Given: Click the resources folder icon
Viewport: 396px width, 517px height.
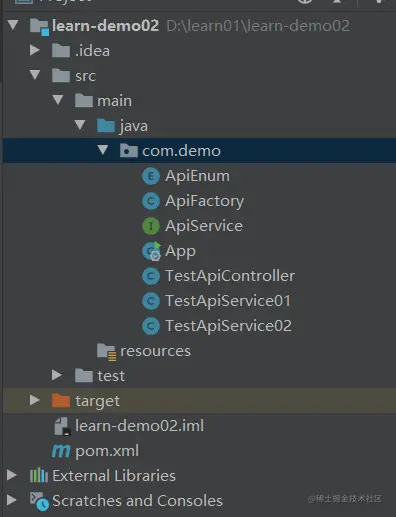Looking at the screenshot, I should tap(106, 352).
